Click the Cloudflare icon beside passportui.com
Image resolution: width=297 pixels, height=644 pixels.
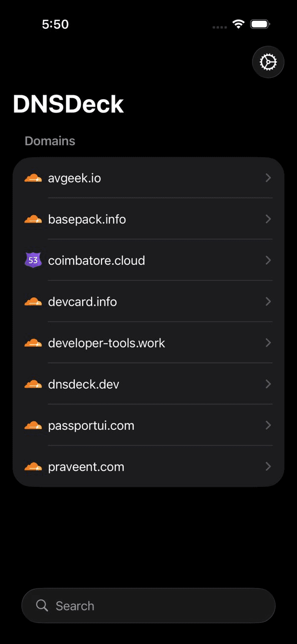coord(33,425)
